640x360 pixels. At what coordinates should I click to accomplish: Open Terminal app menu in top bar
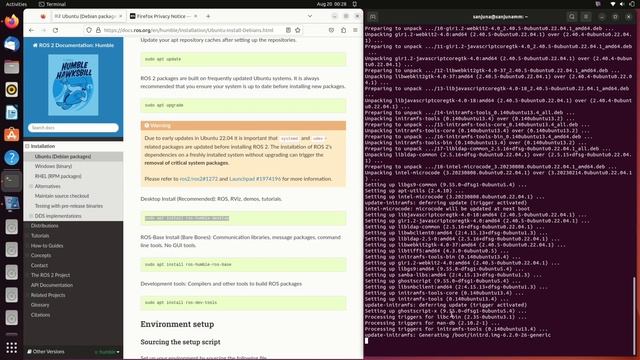coord(52,4)
